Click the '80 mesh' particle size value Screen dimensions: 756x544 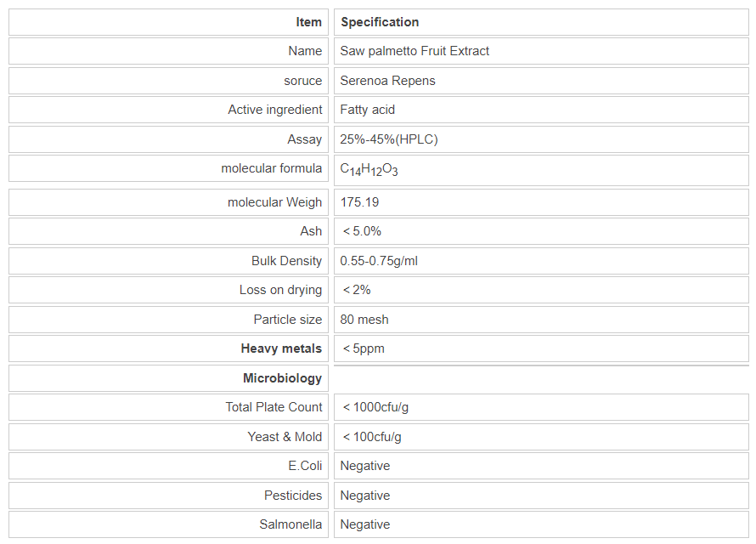tap(364, 320)
